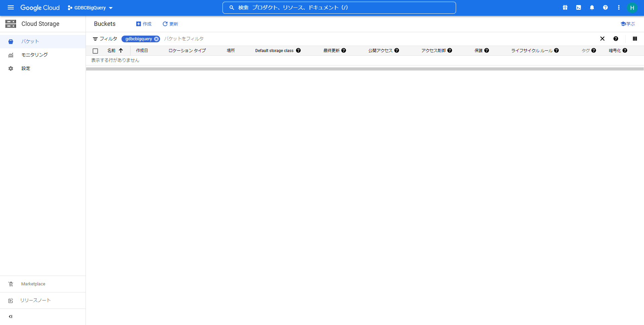Viewport: 644px width, 325px height.
Task: Click the horizontal scrollbar under table
Action: (x=365, y=69)
